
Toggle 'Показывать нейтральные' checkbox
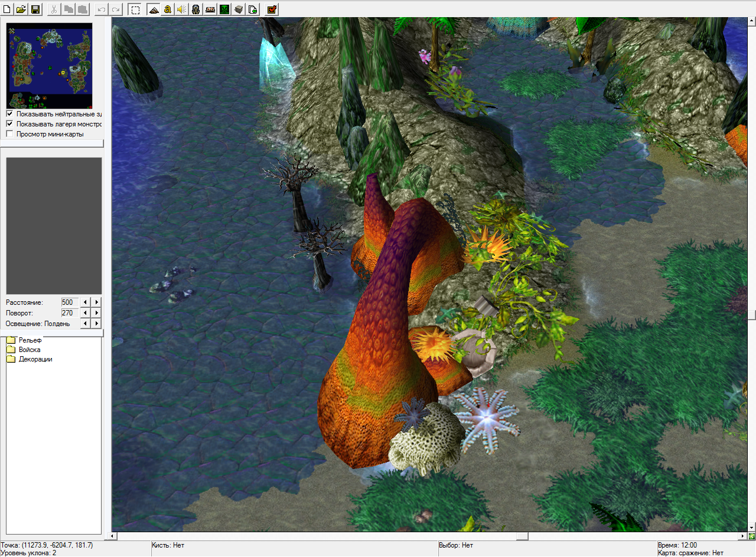(x=9, y=114)
